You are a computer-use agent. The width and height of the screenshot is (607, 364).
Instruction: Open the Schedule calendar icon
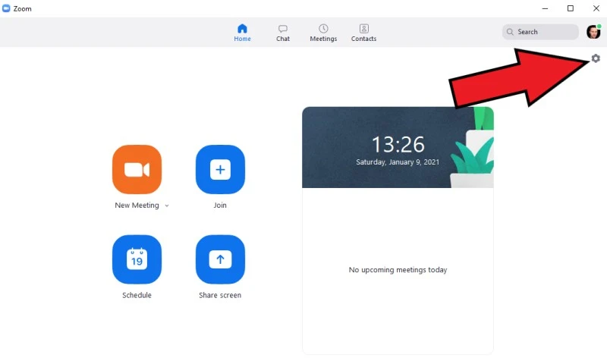(x=137, y=259)
